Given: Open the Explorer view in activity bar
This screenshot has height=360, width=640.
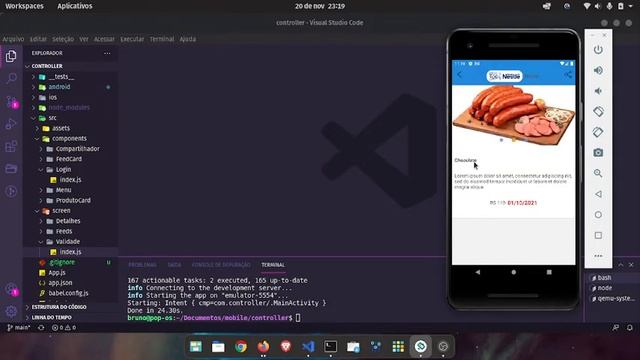Looking at the screenshot, I should point(11,56).
